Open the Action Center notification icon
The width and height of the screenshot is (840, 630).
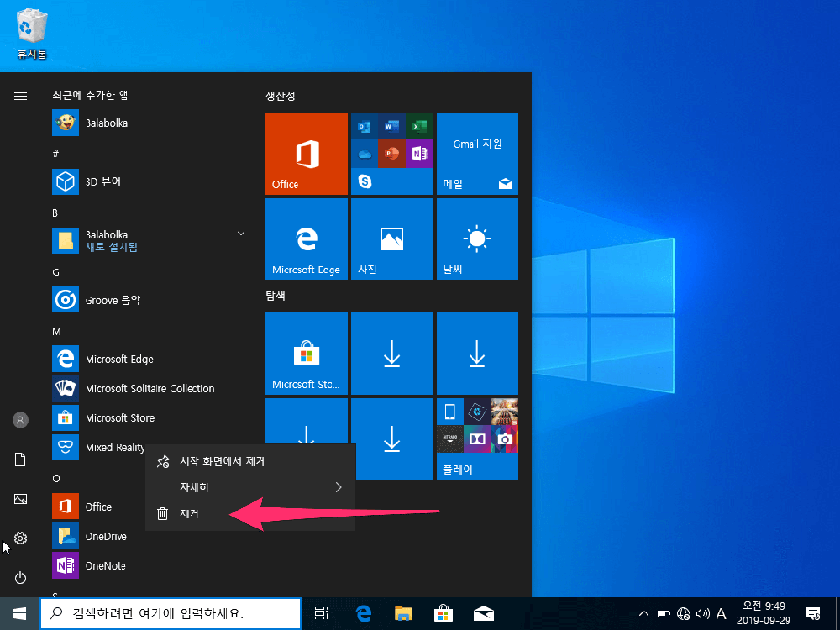[813, 614]
